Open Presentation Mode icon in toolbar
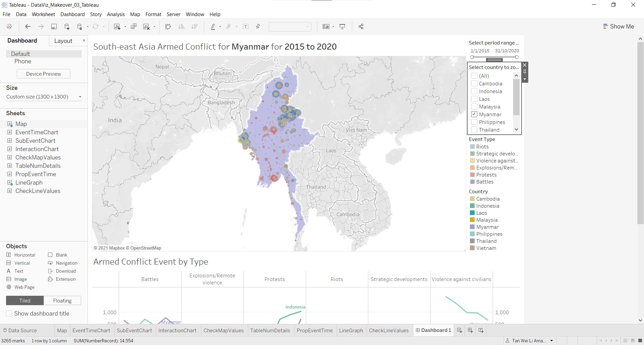Viewport: 644px width, 345px height. [342, 27]
